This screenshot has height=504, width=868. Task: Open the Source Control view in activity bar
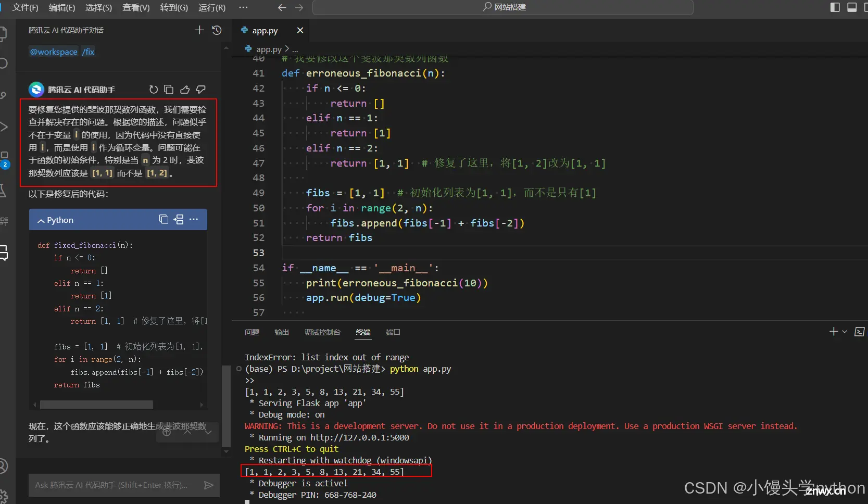click(x=3, y=95)
